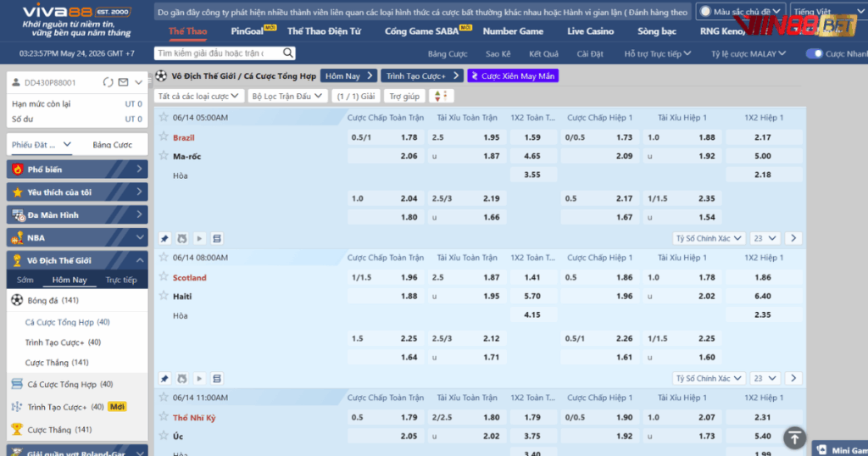
Task: Open the account mail envelope icon
Action: coord(124,82)
